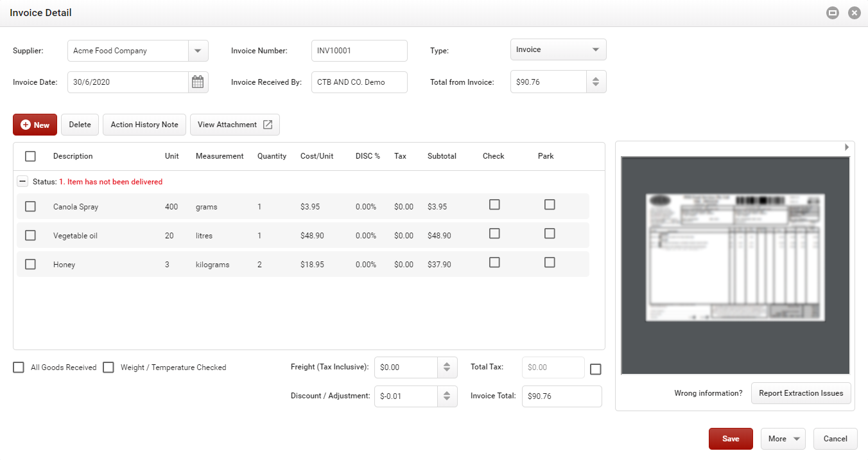Toggle Park checkbox for Honey row
This screenshot has width=868, height=460.
550,262
